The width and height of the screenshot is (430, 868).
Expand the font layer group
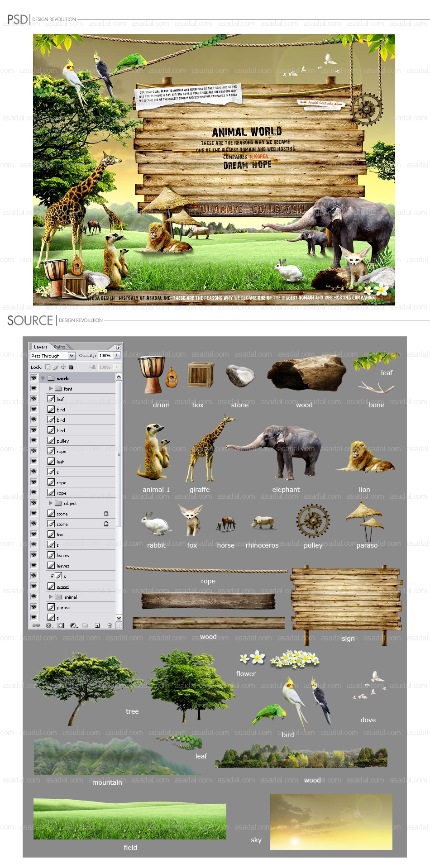click(x=51, y=388)
